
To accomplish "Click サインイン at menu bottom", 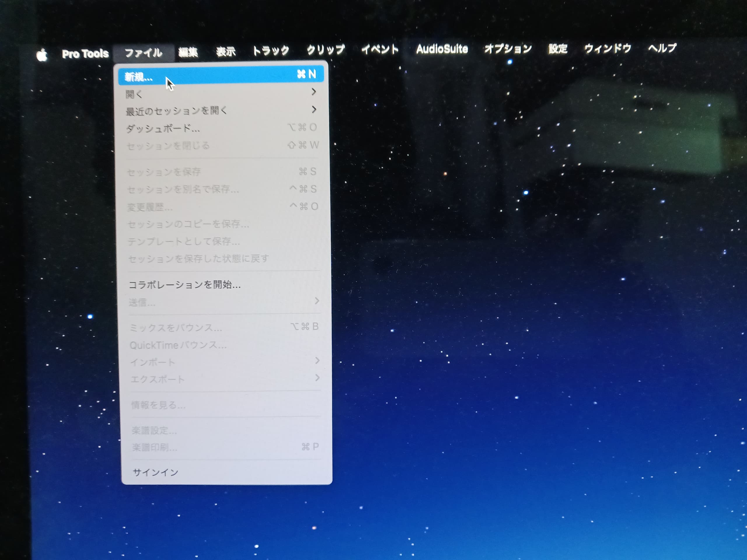I will (x=155, y=472).
